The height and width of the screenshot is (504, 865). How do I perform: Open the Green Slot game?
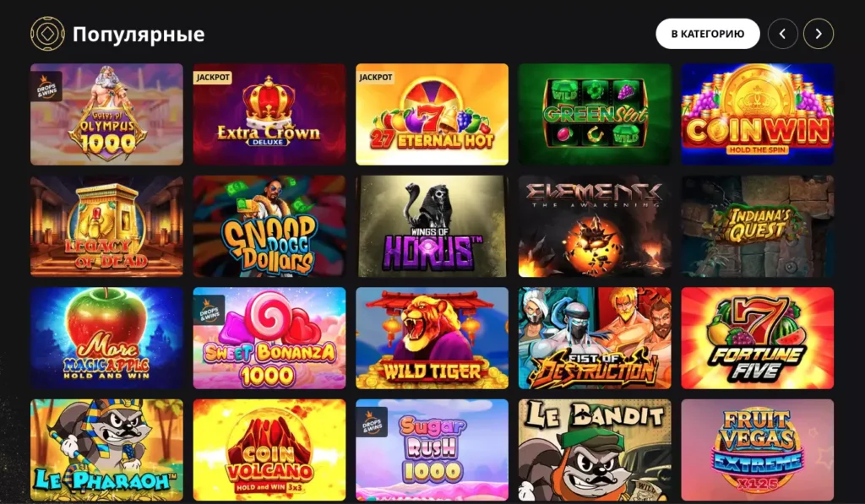595,114
